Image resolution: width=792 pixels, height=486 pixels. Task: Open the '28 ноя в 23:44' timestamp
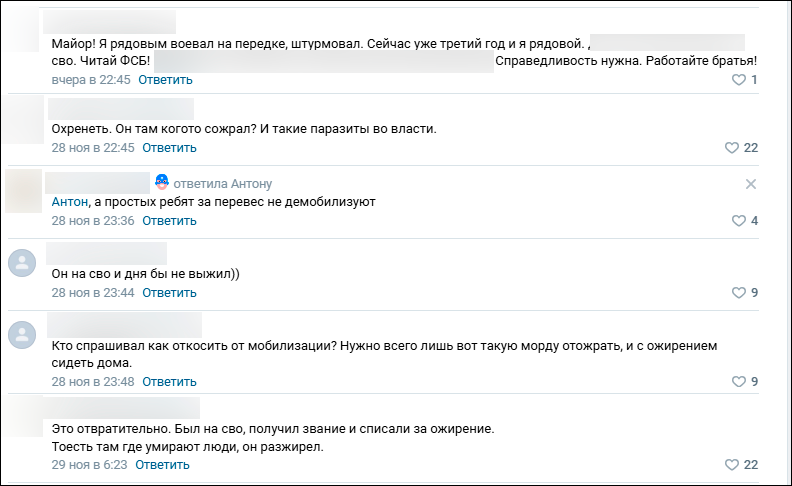point(93,293)
